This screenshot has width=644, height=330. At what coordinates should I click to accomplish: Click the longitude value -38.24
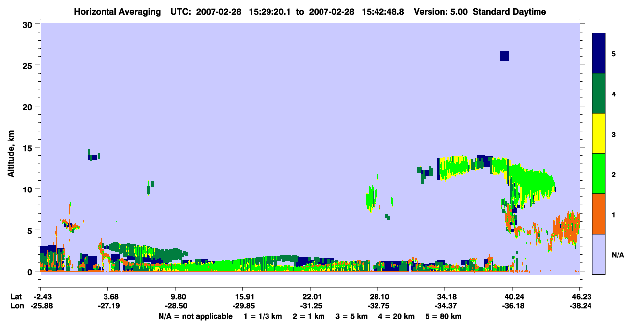tap(580, 306)
